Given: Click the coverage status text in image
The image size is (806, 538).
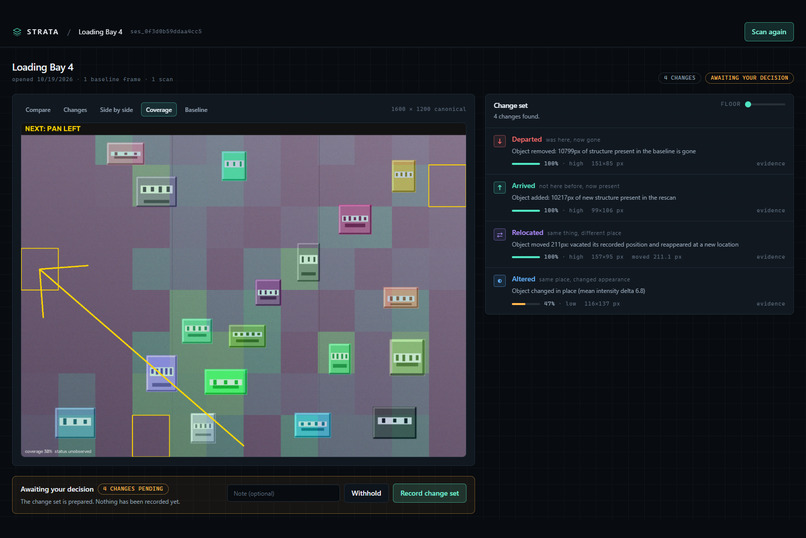Looking at the screenshot, I should pyautogui.click(x=58, y=451).
